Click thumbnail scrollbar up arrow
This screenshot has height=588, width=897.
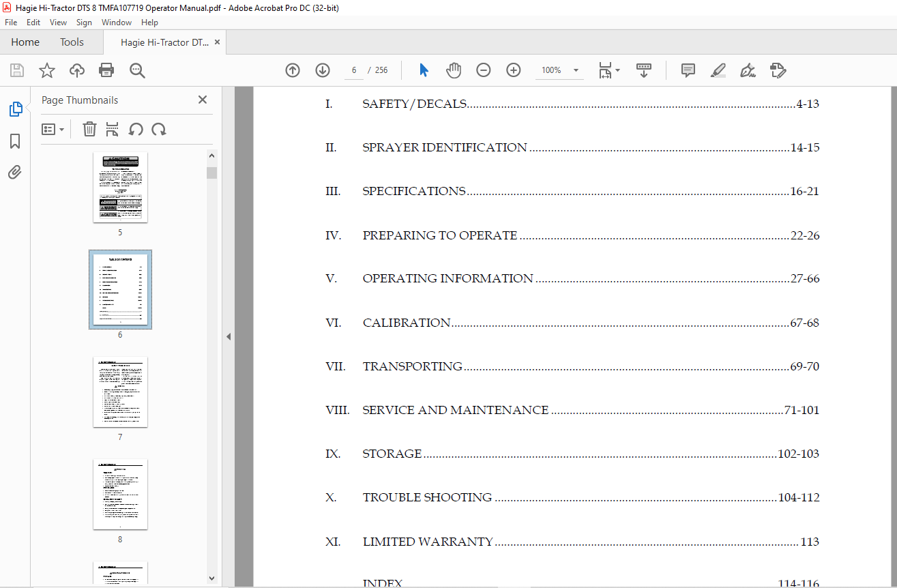click(211, 156)
